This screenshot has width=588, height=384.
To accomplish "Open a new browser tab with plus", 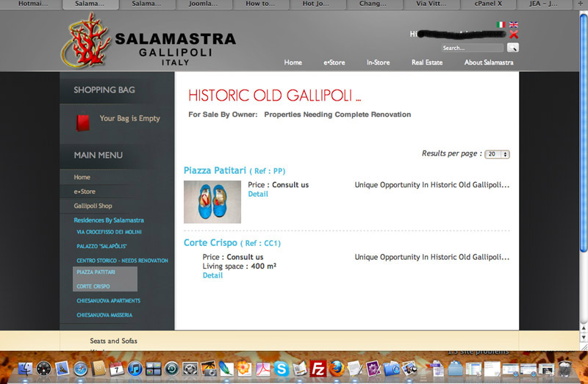I will [x=581, y=4].
